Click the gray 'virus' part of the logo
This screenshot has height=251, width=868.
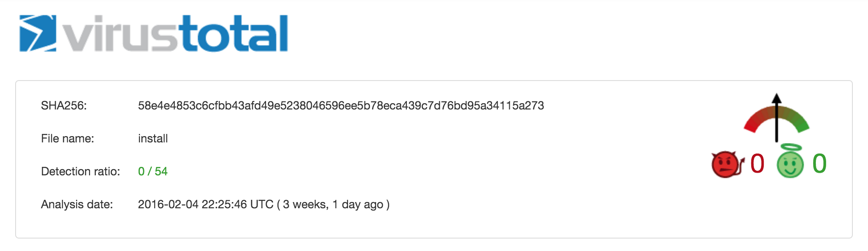click(x=120, y=35)
